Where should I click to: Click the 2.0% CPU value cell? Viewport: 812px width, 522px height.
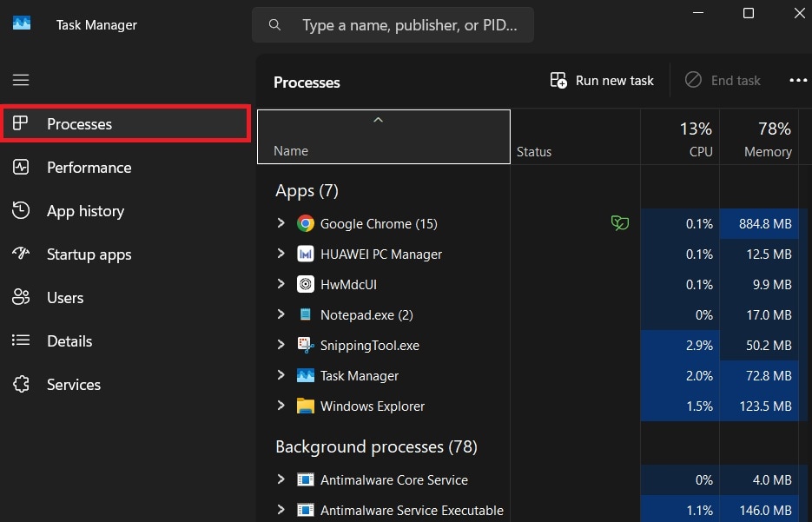click(x=680, y=376)
